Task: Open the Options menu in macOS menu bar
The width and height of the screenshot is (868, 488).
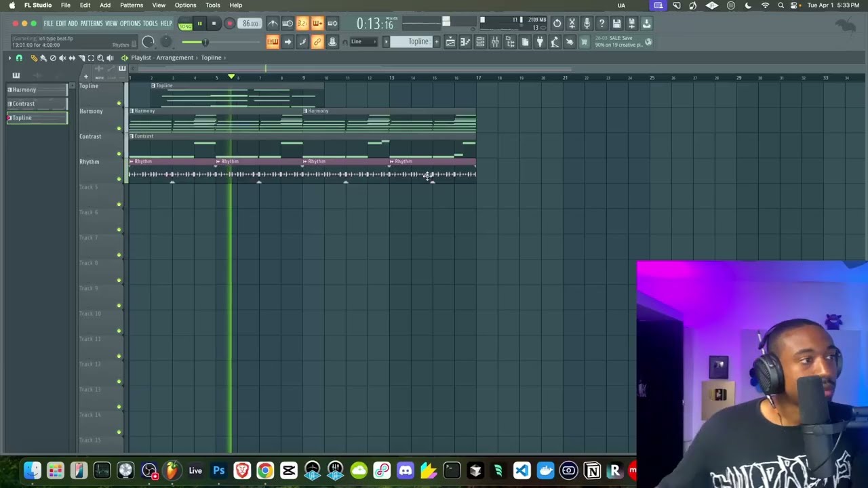Action: click(x=185, y=5)
